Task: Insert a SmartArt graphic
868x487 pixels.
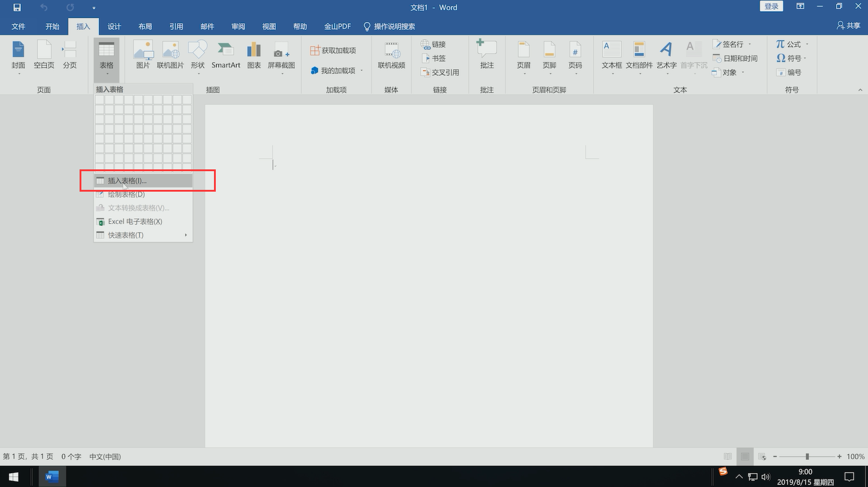Action: (x=226, y=55)
